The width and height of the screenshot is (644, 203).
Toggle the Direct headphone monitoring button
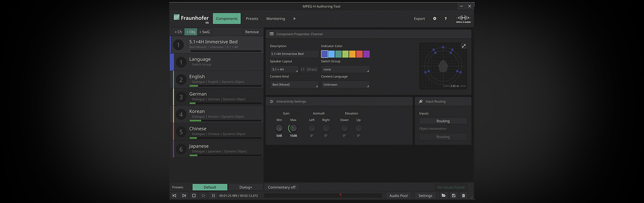309,69
